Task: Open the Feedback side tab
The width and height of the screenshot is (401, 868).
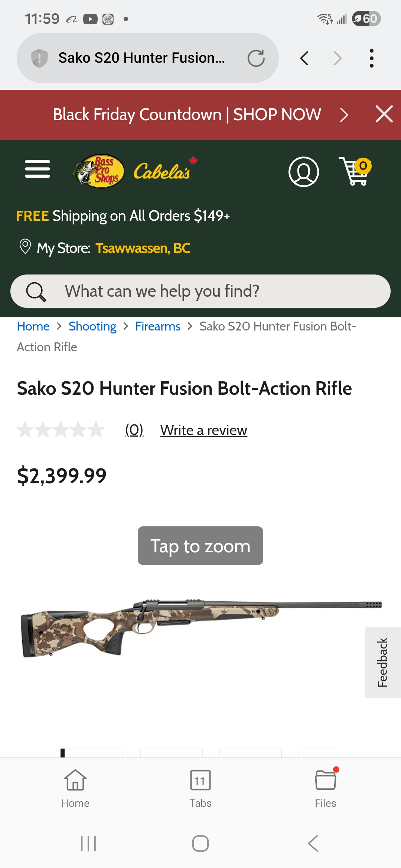Action: click(383, 662)
